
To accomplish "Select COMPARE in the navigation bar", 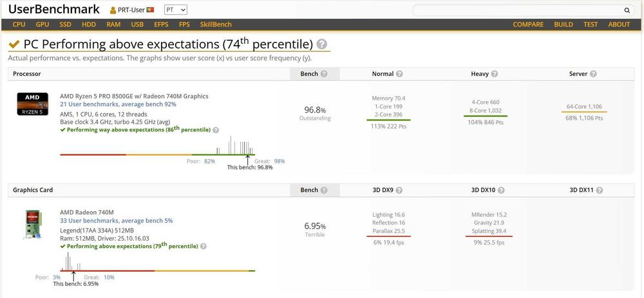I will 528,24.
